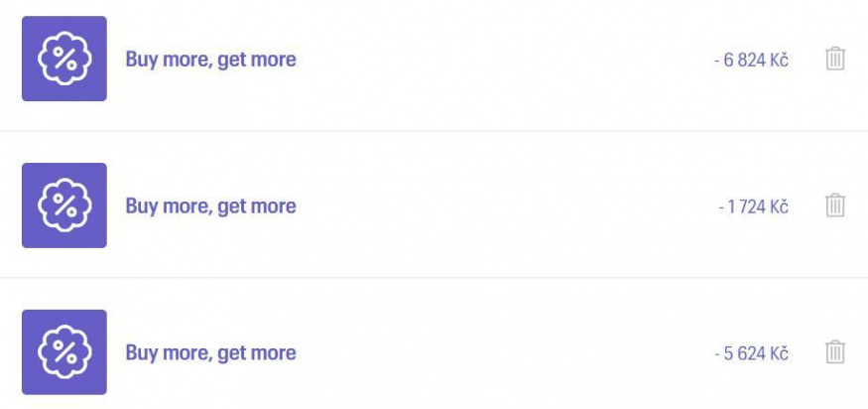This screenshot has height=409, width=868.
Task: Remove the 5 624 Kč discount via trash
Action: (x=835, y=351)
